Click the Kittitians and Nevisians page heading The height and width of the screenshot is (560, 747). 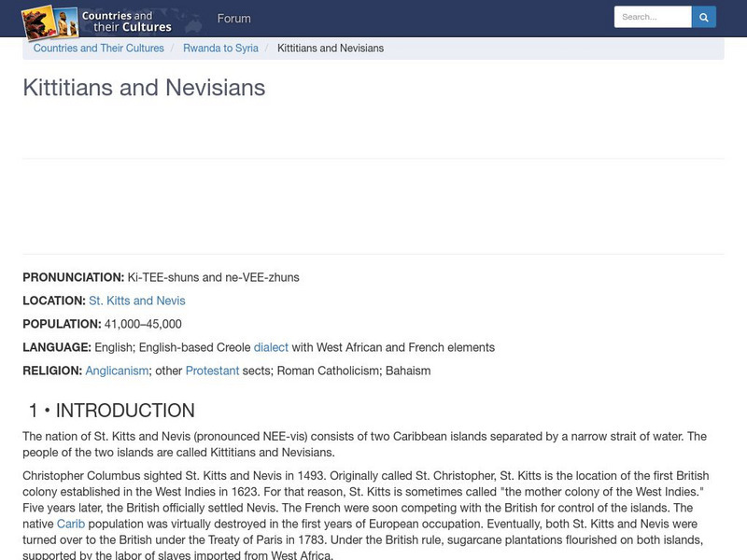[144, 88]
